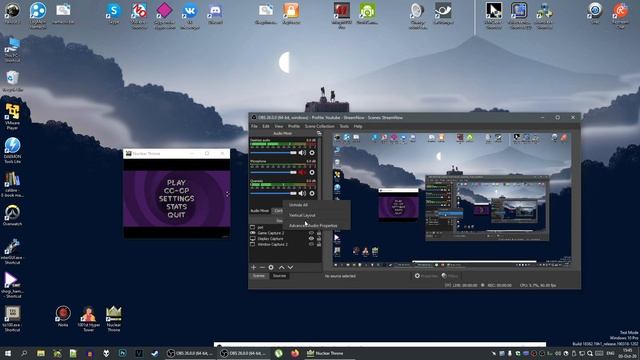
Task: Add a new source with plus icon
Action: pos(253,267)
